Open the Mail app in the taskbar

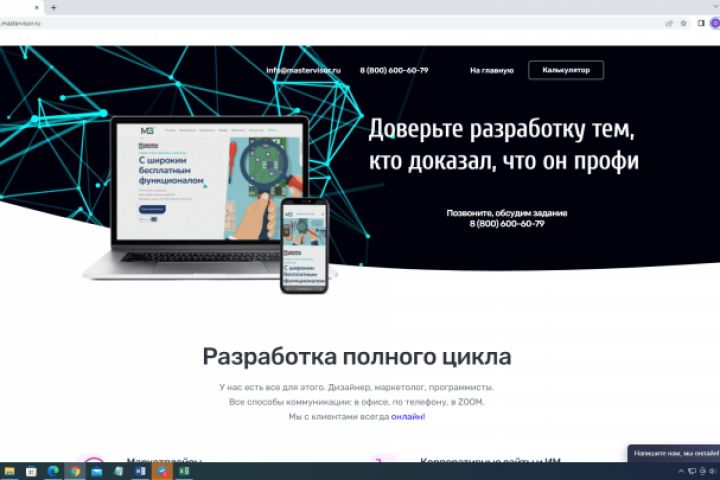pyautogui.click(x=96, y=471)
